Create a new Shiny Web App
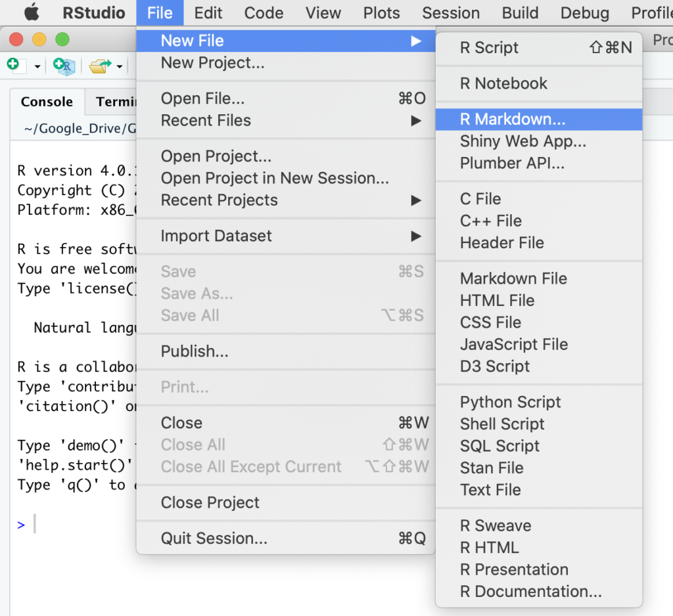This screenshot has height=616, width=673. (x=539, y=141)
